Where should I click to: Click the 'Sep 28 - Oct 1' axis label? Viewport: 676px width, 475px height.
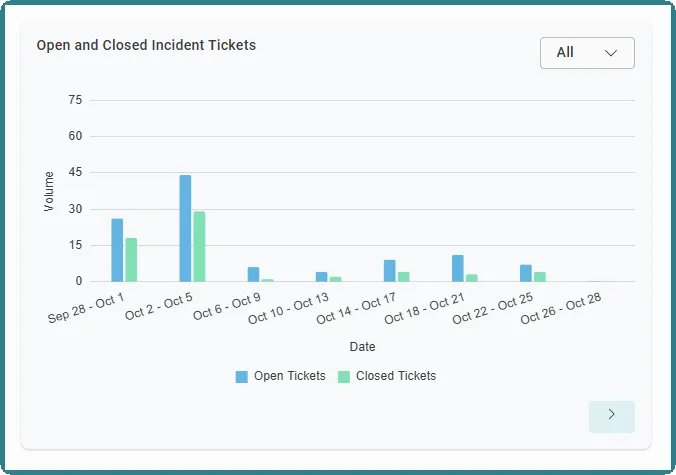coord(86,308)
